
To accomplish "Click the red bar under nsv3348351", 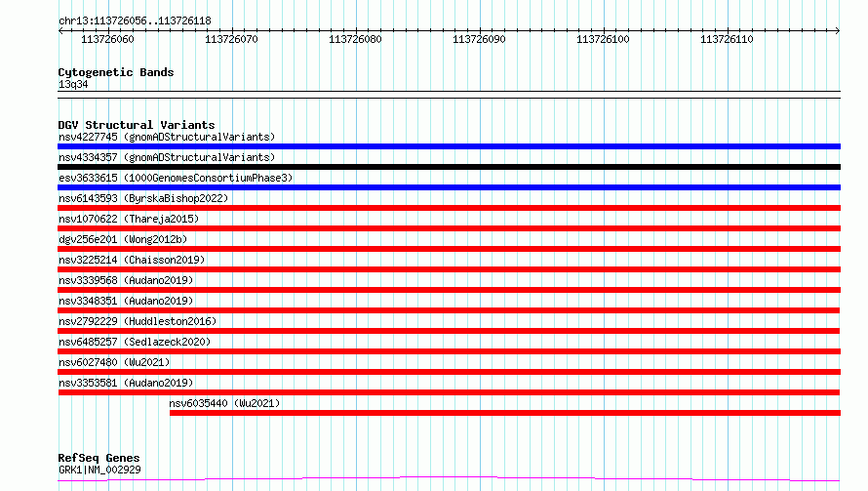I will pyautogui.click(x=449, y=310).
